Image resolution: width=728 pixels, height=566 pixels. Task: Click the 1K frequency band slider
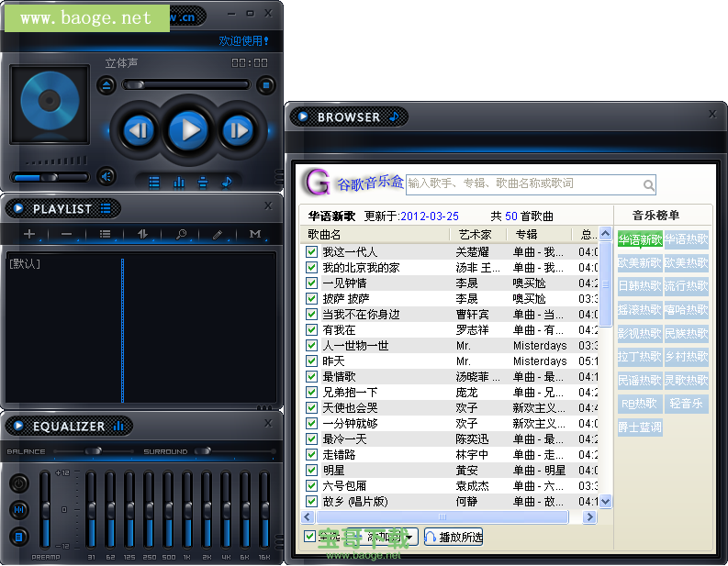pos(187,509)
